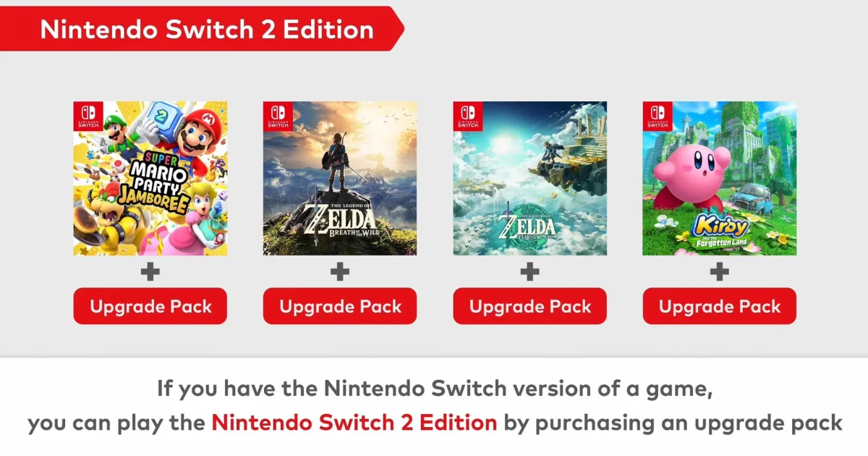Click the plus sign below Kirby and the Forgotten Land
The image size is (868, 456).
[720, 272]
